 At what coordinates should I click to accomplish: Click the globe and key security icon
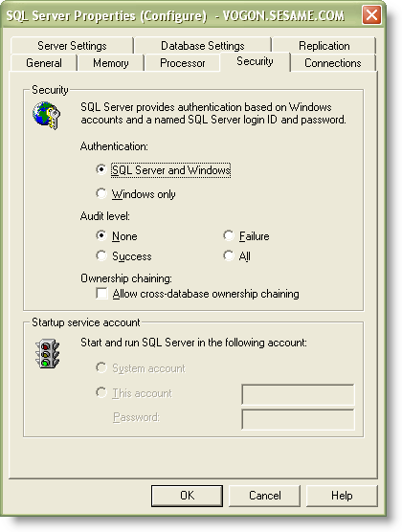[47, 116]
